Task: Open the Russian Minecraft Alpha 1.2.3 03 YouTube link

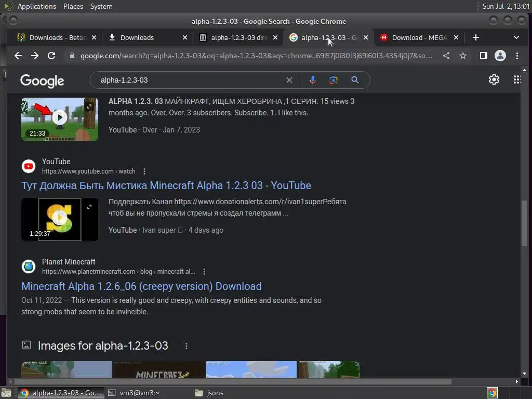Action: (x=166, y=185)
